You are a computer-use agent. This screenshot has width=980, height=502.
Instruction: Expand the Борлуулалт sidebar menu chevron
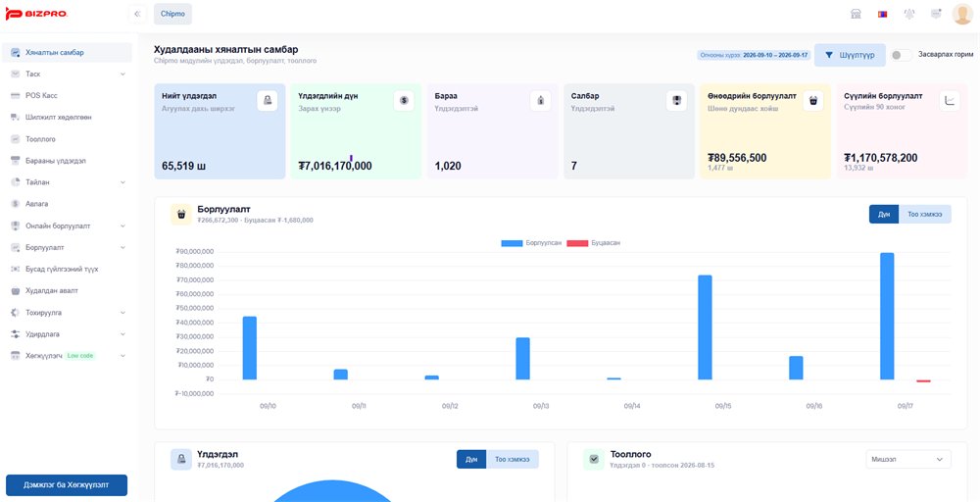(122, 247)
